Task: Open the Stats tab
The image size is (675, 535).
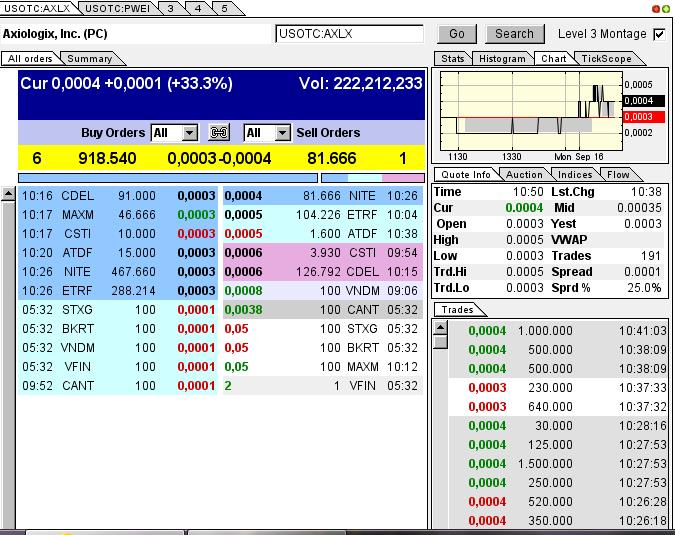Action: click(x=453, y=59)
